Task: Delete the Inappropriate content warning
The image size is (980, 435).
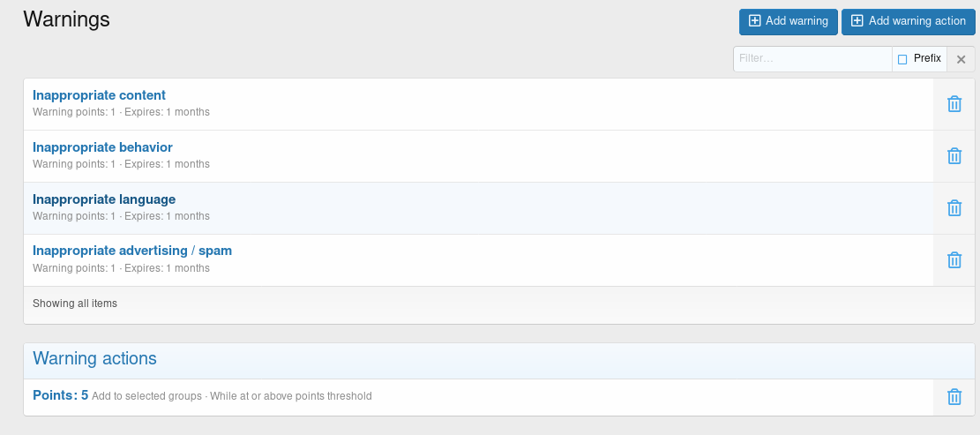Action: pos(954,104)
